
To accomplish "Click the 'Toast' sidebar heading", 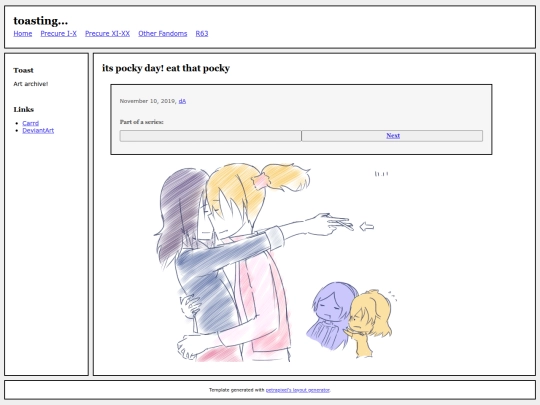I will (x=23, y=70).
